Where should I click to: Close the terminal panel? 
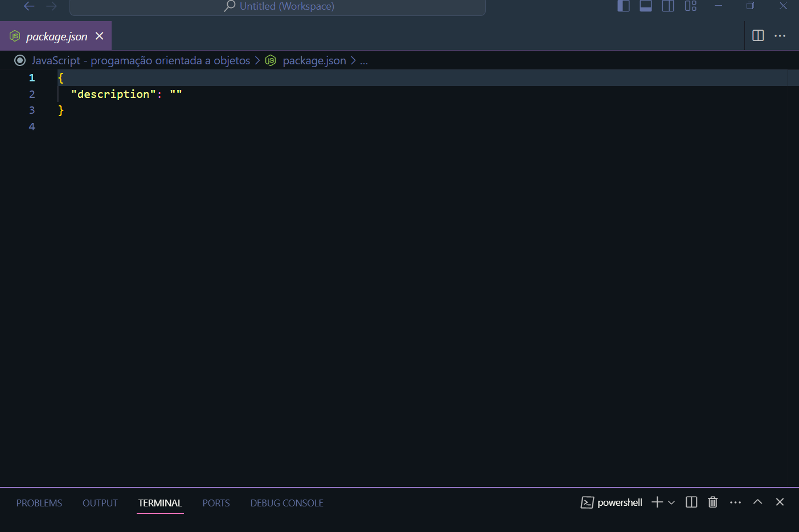(780, 502)
